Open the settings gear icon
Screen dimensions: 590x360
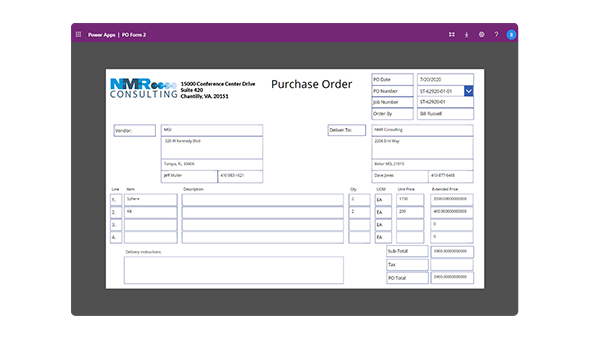(x=482, y=35)
